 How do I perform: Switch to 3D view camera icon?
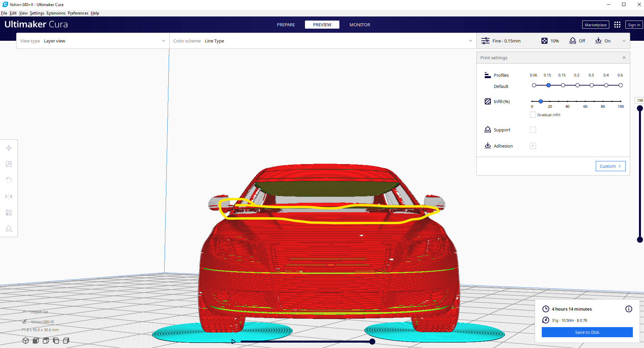pyautogui.click(x=26, y=341)
